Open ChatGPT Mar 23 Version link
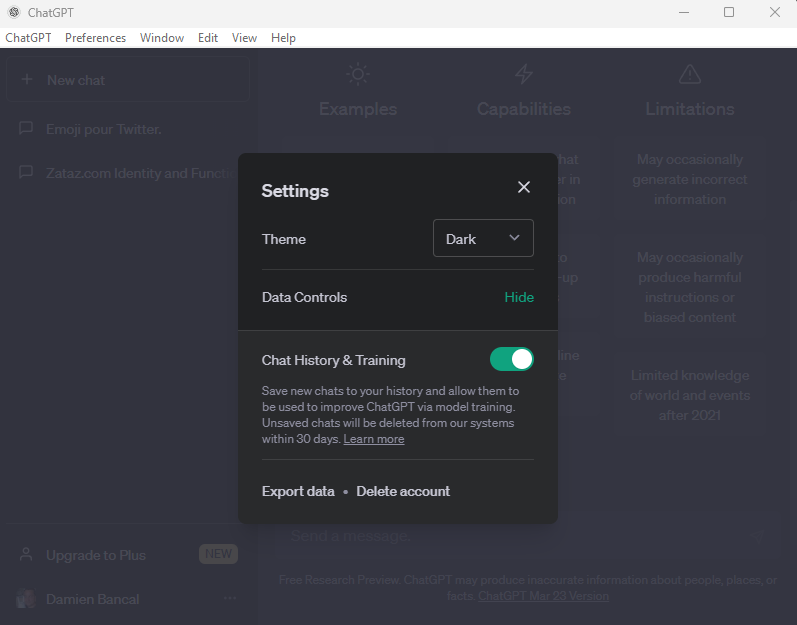 pos(543,596)
